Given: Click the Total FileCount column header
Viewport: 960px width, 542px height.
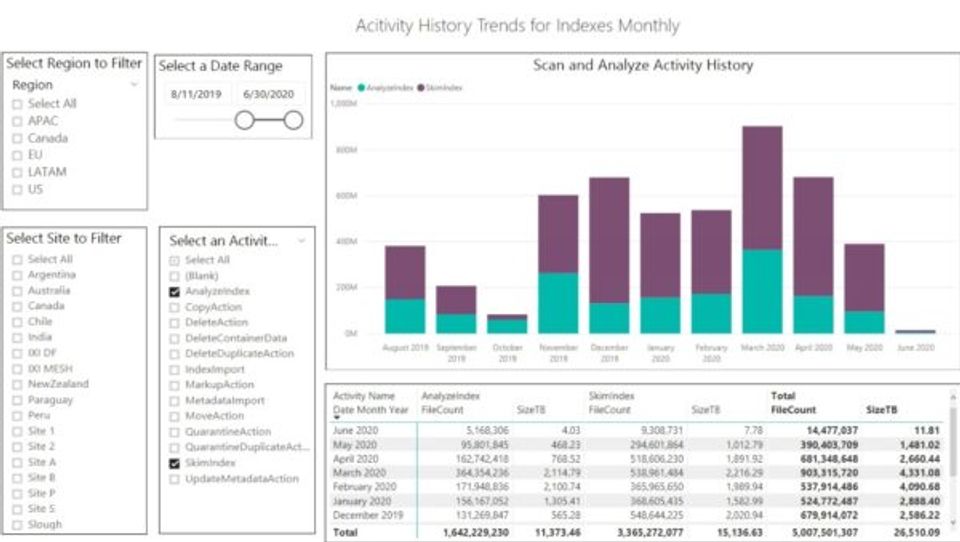Looking at the screenshot, I should [x=793, y=410].
